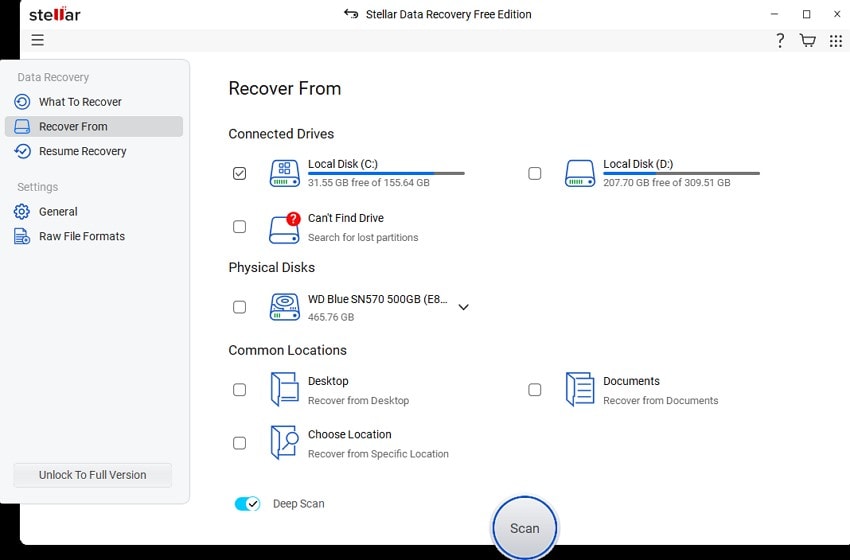Click the Local Disk (D:) label
This screenshot has height=560, width=850.
[638, 164]
